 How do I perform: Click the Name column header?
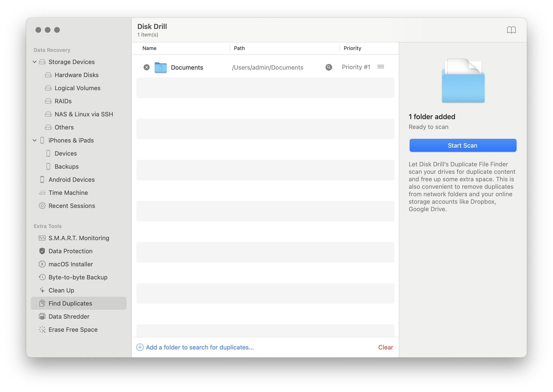click(149, 48)
